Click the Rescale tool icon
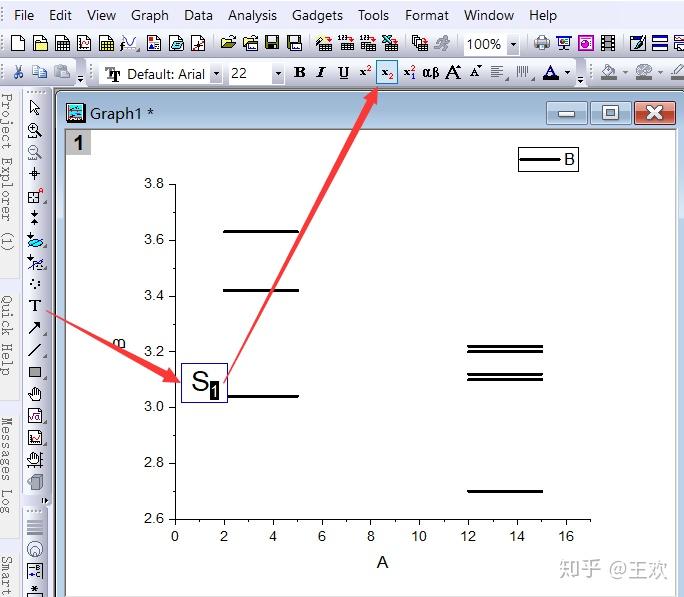684x597 pixels. (35, 460)
